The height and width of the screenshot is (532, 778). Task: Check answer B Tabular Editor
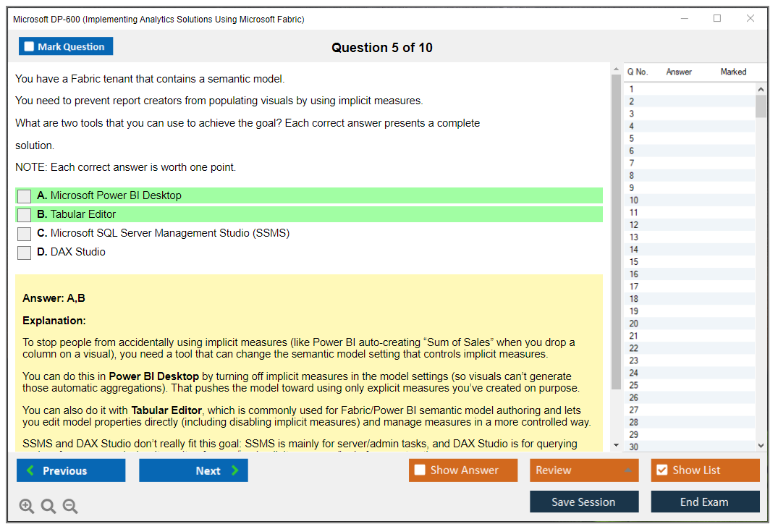tap(24, 214)
